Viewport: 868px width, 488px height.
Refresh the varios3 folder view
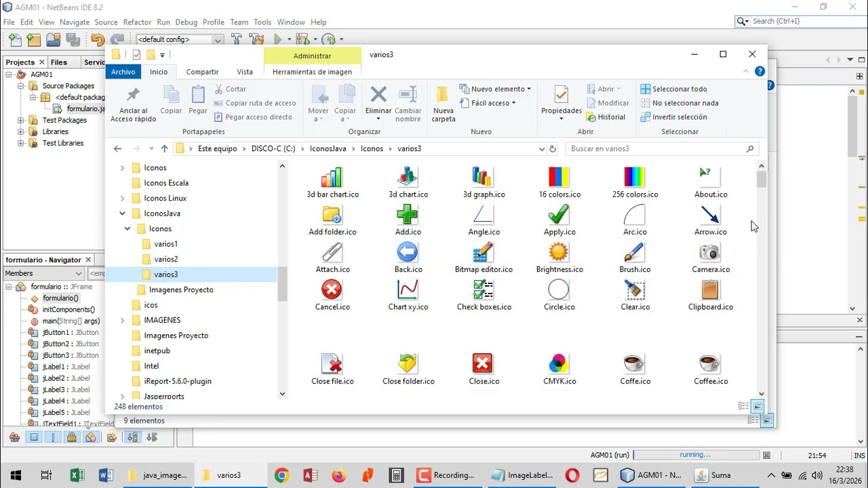[553, 148]
